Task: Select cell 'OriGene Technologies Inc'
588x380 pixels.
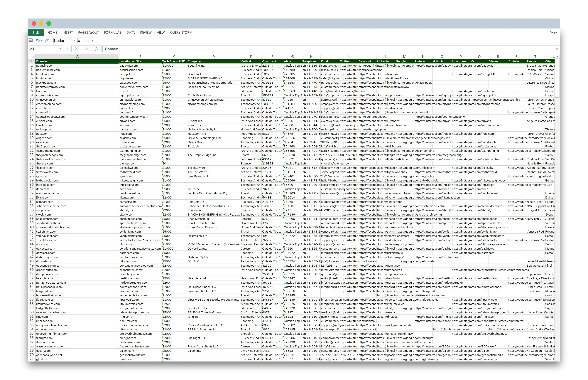Action: tap(213, 138)
